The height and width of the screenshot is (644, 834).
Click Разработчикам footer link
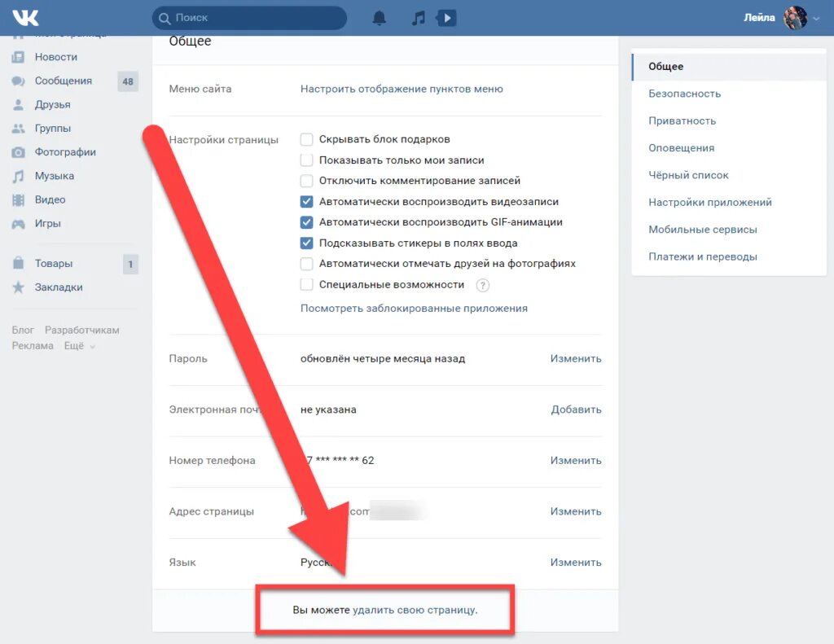point(82,331)
